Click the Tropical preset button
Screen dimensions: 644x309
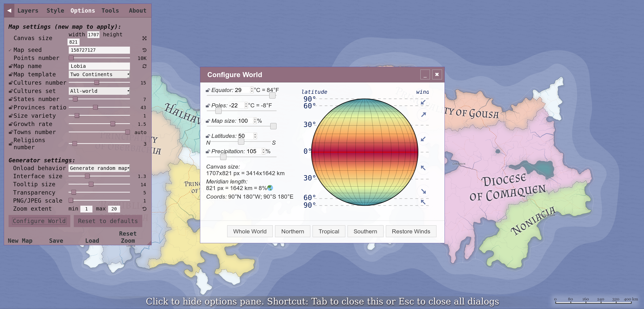[x=329, y=231]
